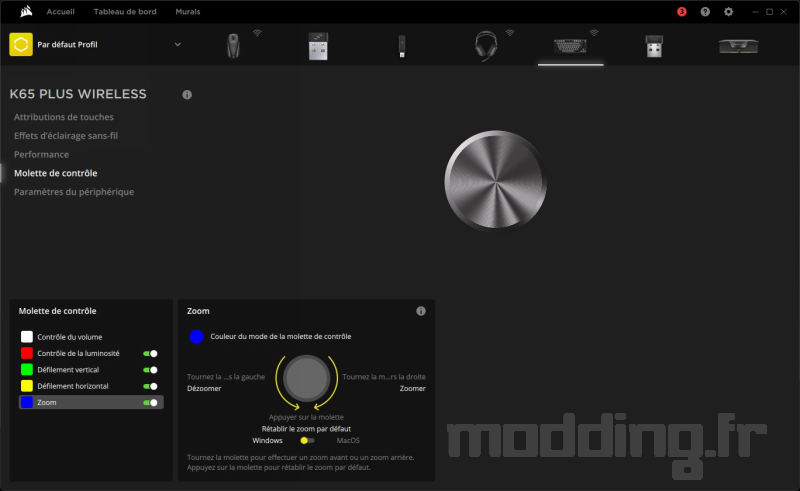The image size is (800, 491).
Task: Go to Effets d'éclairage sans-fil section
Action: tap(66, 136)
